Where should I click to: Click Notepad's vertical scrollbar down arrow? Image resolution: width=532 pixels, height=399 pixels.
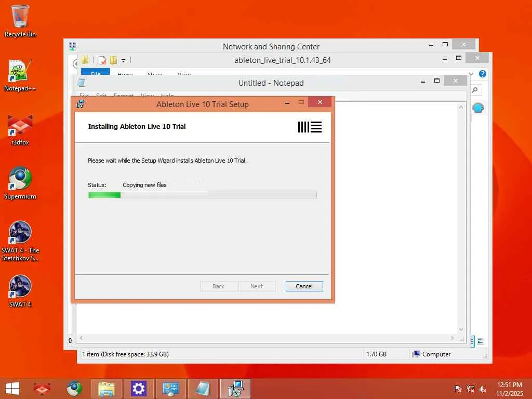(x=461, y=329)
